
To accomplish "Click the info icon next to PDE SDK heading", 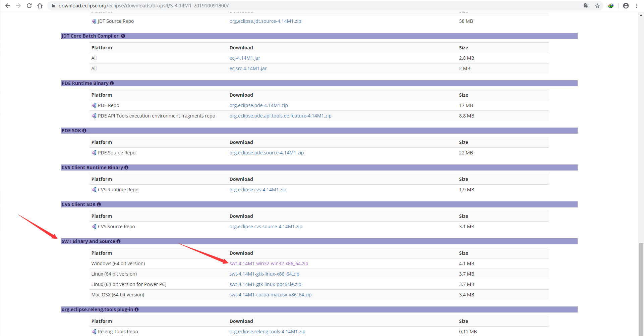I will (84, 131).
